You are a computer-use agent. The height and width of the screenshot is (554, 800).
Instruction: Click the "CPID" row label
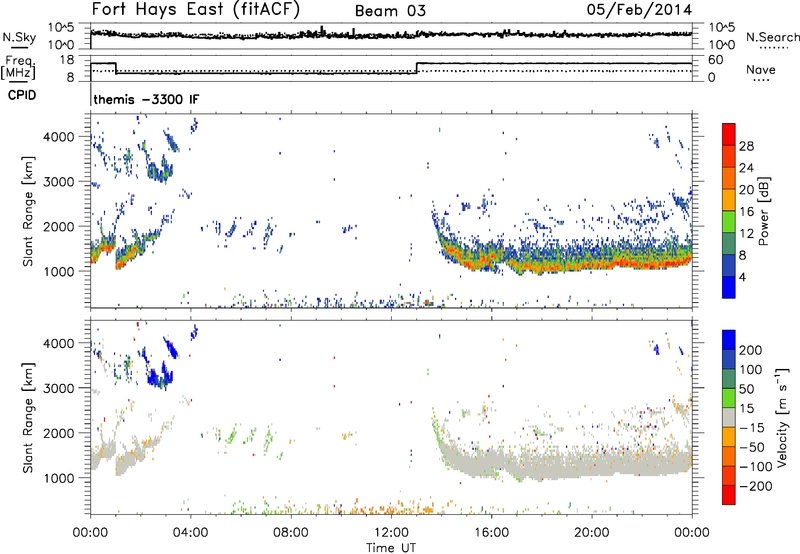click(x=22, y=95)
